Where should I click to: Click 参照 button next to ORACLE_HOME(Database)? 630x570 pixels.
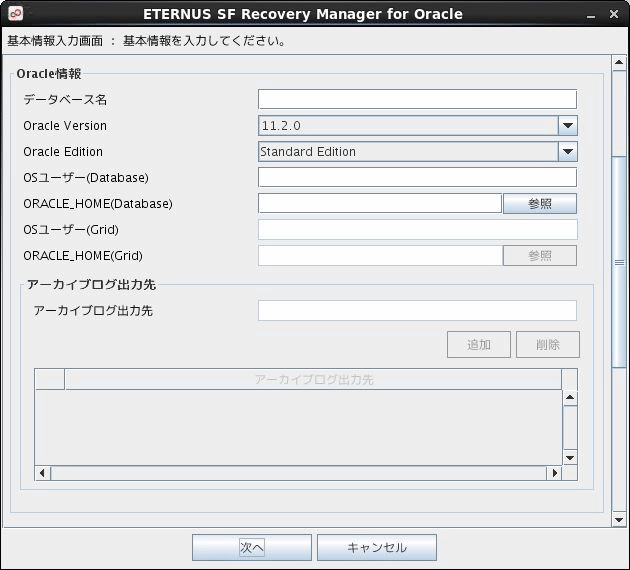[540, 204]
